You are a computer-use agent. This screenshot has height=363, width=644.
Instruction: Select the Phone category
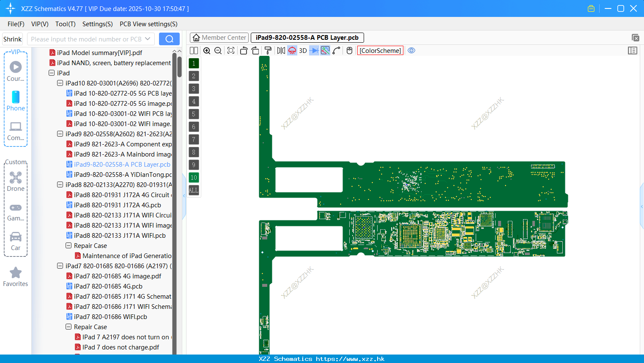(16, 101)
